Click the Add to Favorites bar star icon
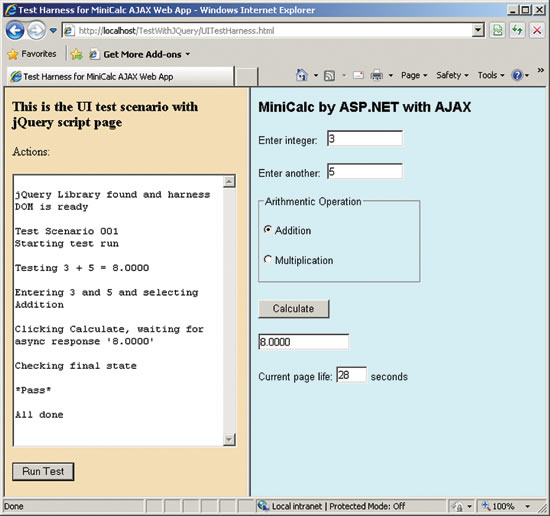Viewport: 550px width, 516px height. click(76, 54)
